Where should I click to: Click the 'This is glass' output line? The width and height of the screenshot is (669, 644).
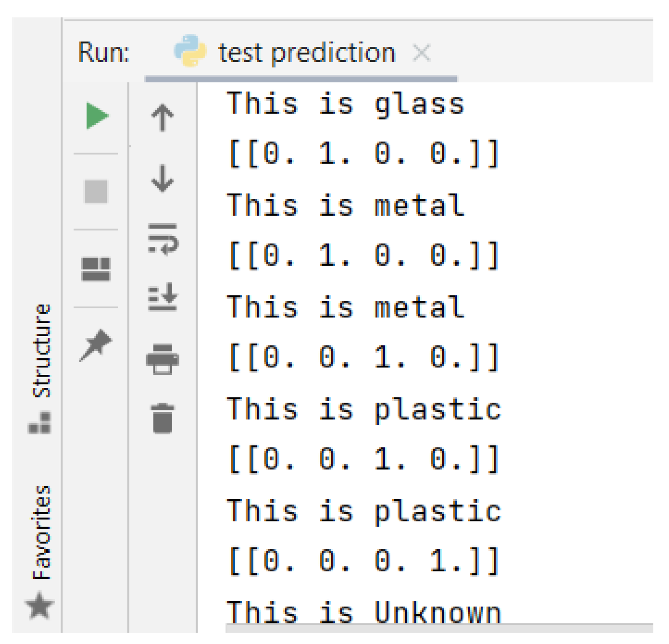point(346,104)
